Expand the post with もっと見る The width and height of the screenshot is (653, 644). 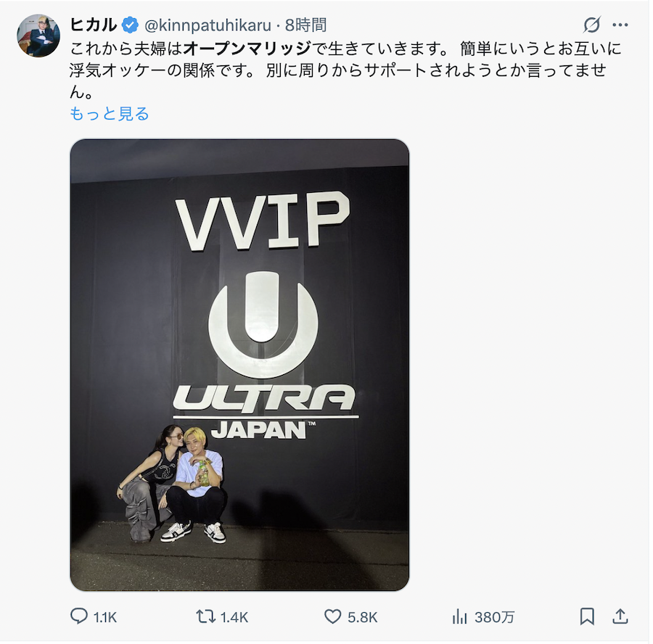click(x=109, y=114)
